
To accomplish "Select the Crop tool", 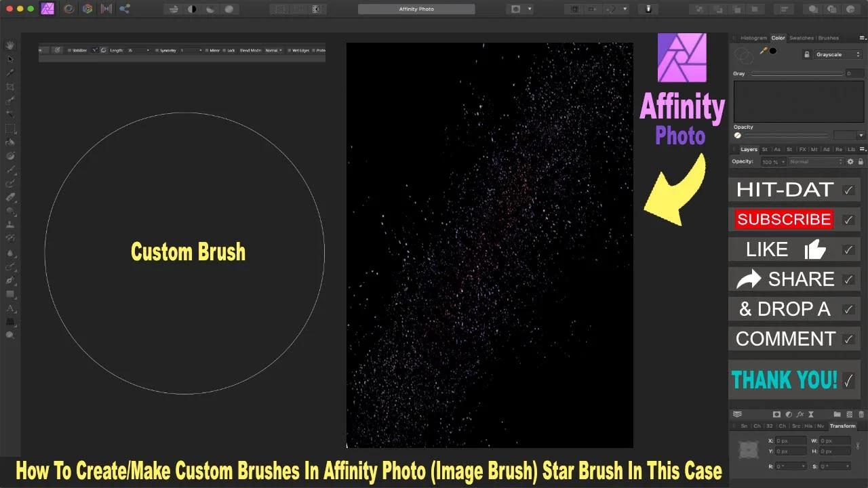I will click(10, 87).
